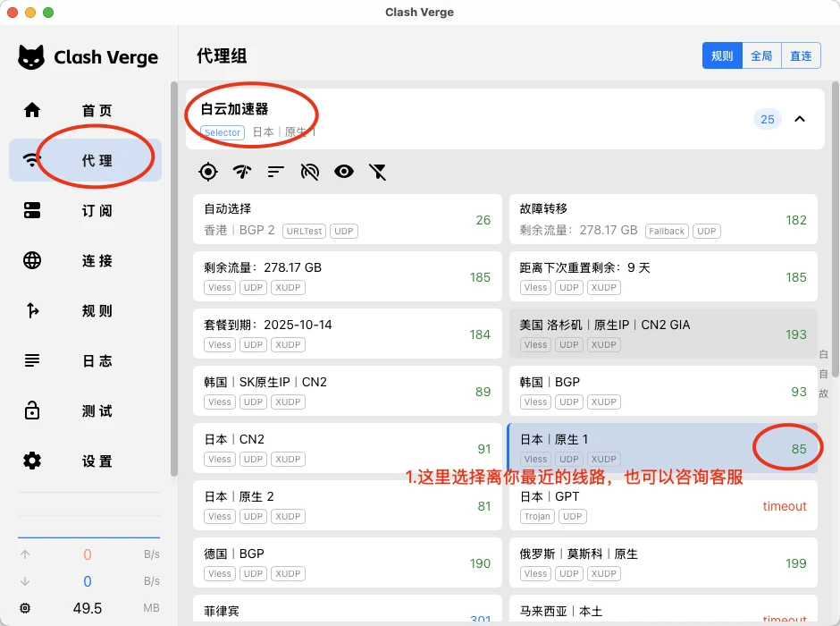The height and width of the screenshot is (626, 840).
Task: Toggle proxy detail visibility eye icon
Action: (x=344, y=172)
